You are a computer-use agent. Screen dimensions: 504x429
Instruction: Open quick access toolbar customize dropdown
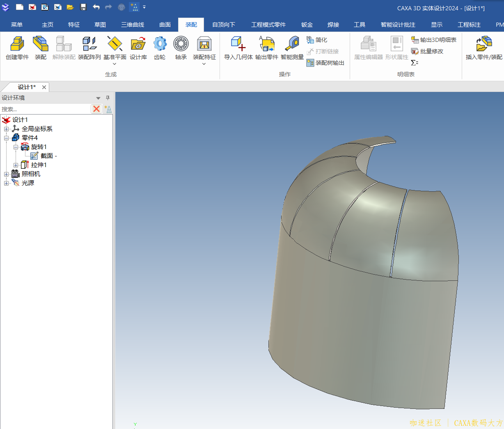pos(144,7)
